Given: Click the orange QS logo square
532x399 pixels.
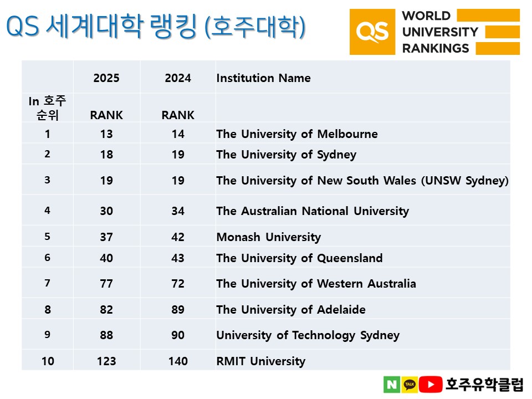Looking at the screenshot, I should pyautogui.click(x=372, y=32).
